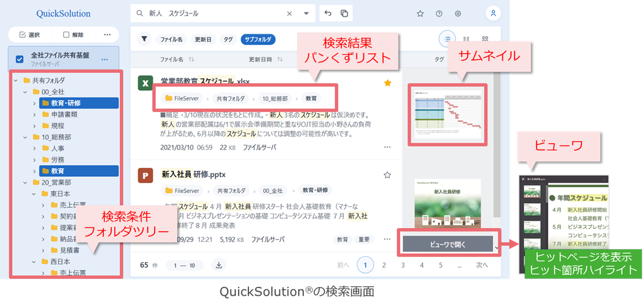Favorite the 新入社員 研修.pptx star
The width and height of the screenshot is (644, 308).
387,175
